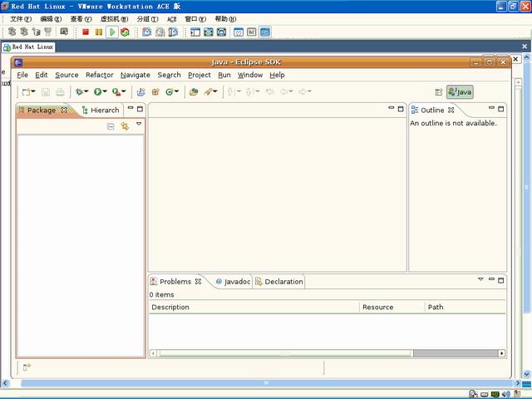Image resolution: width=532 pixels, height=399 pixels.
Task: Open Problems view menu triangle
Action: [480, 279]
